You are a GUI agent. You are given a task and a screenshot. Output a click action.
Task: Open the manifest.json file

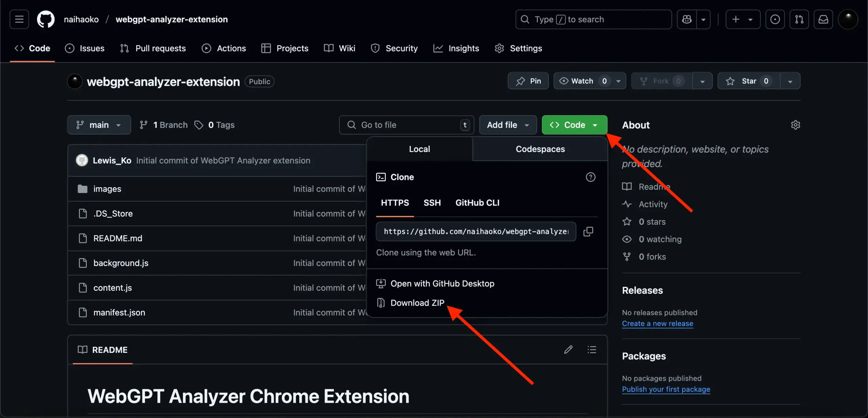(119, 312)
